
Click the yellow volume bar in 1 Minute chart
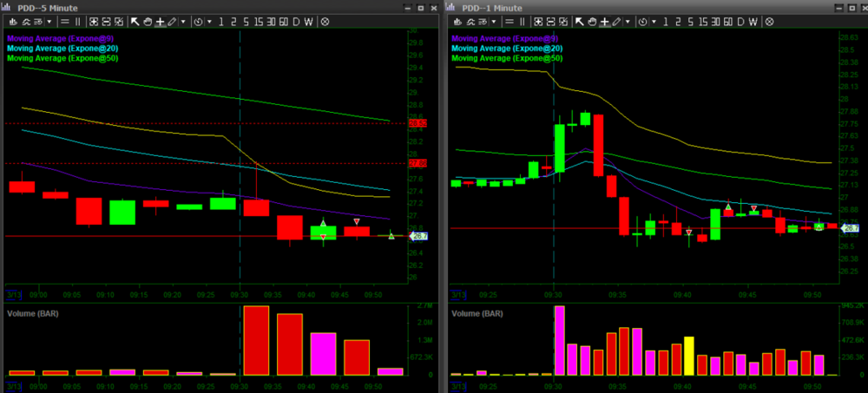point(689,356)
